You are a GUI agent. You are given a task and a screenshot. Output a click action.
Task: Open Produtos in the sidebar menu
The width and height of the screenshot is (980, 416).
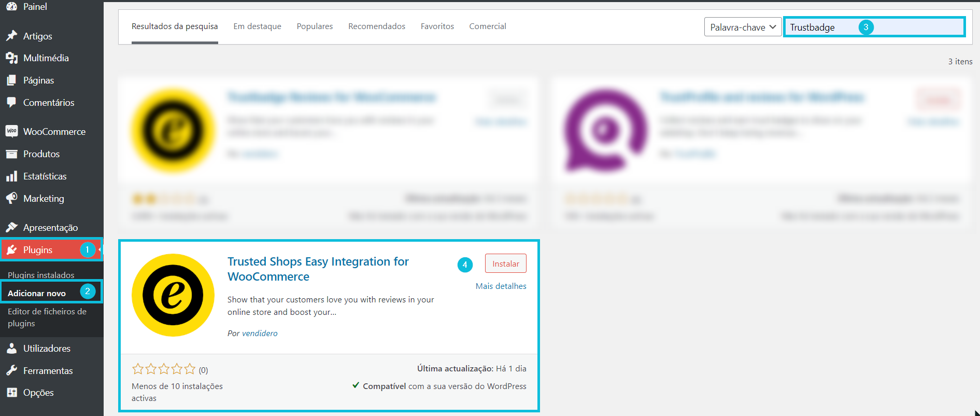41,154
